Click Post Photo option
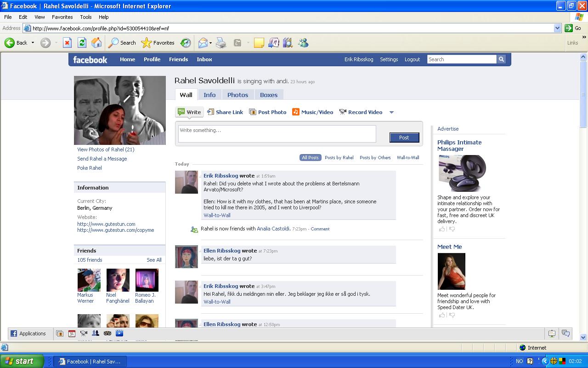This screenshot has width=588, height=368. coord(268,112)
